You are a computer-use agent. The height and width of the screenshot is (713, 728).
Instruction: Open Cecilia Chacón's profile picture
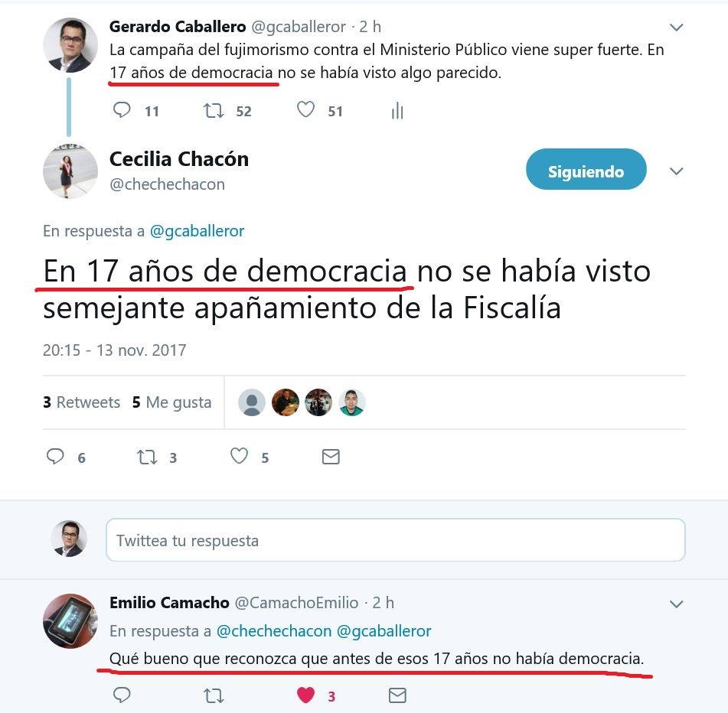pyautogui.click(x=70, y=171)
